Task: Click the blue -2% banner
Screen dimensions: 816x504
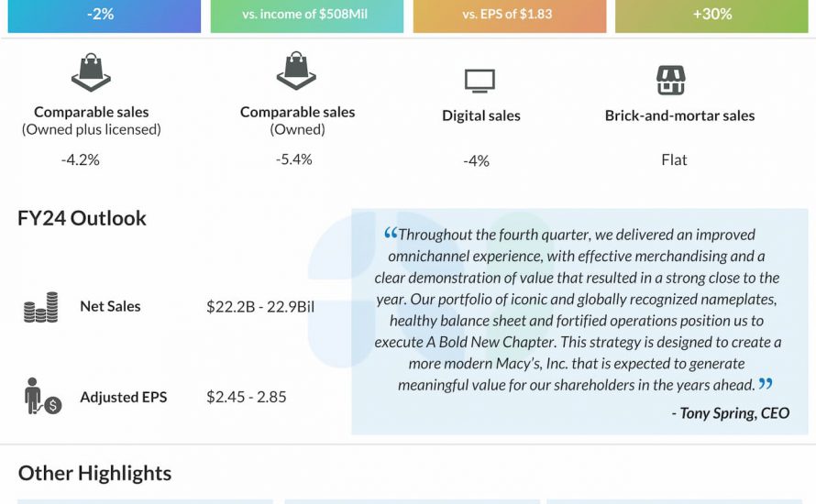Action: [104, 16]
